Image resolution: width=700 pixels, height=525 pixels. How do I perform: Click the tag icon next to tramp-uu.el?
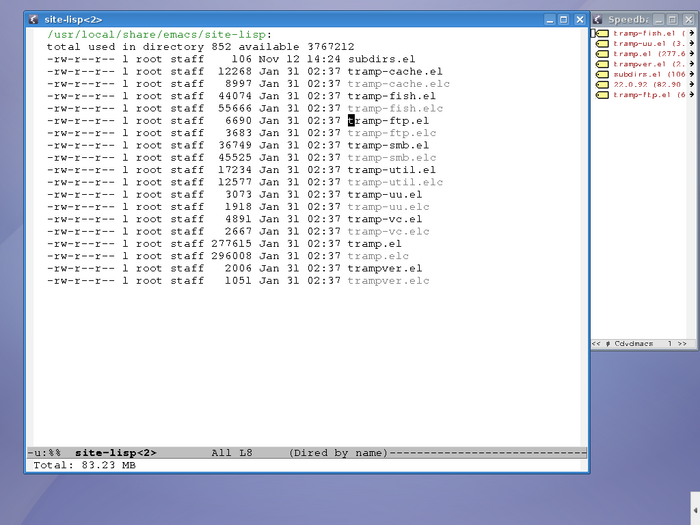pos(603,44)
